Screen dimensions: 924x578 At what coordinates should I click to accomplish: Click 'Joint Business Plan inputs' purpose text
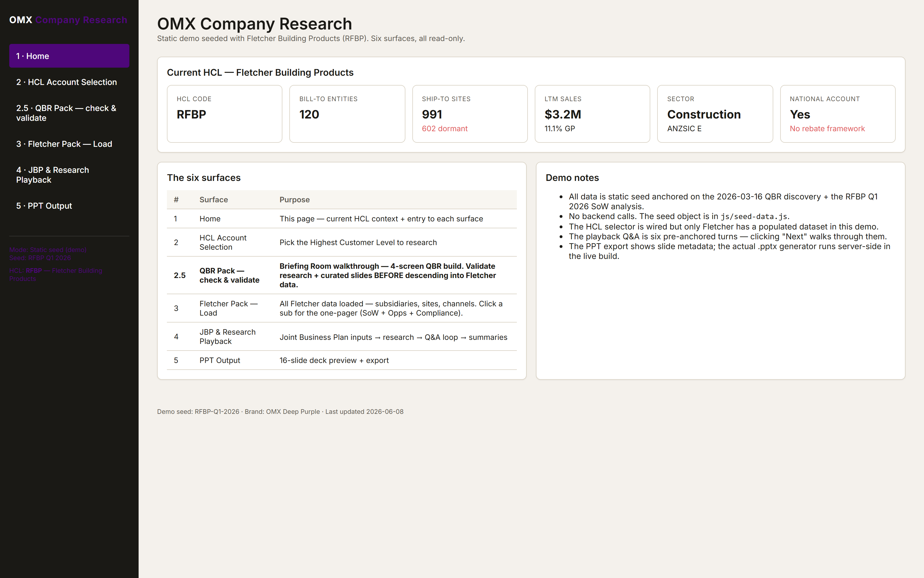(x=393, y=337)
